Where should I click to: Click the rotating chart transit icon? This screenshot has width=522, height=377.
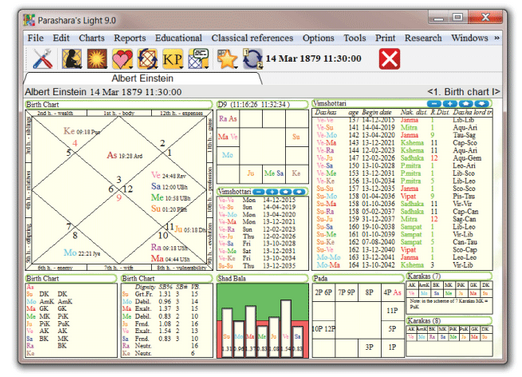point(147,59)
